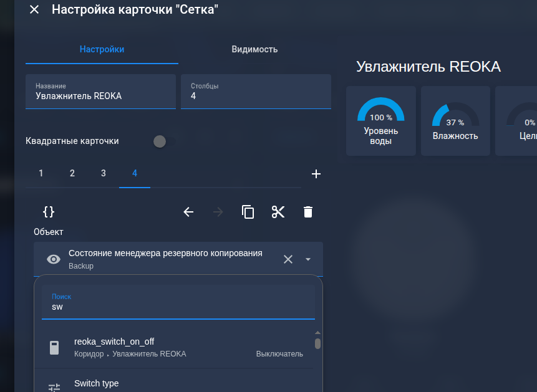Click the 100 % gauge arc
Viewport: 537px width, 392px height.
pyautogui.click(x=381, y=109)
